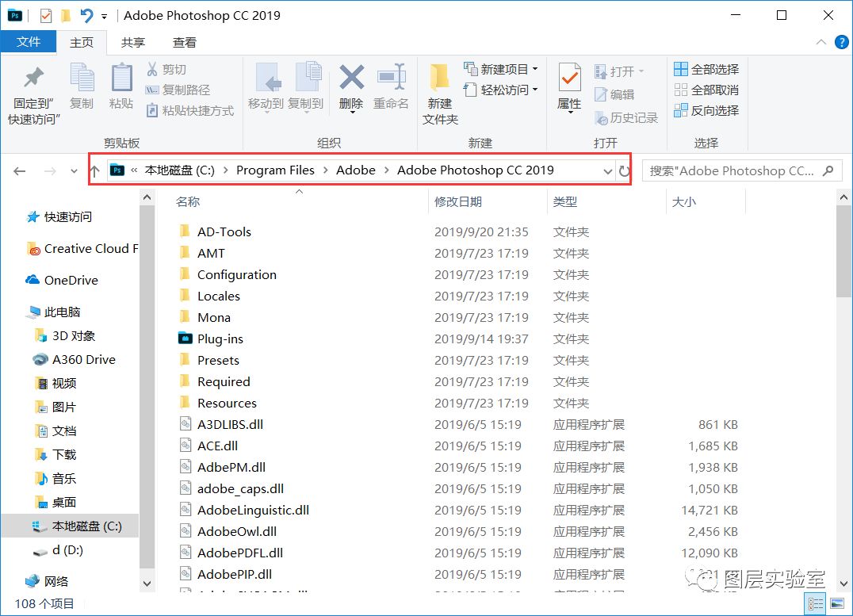This screenshot has width=853, height=616.
Task: Click the Paste (粘贴) ribbon icon
Action: click(x=121, y=77)
